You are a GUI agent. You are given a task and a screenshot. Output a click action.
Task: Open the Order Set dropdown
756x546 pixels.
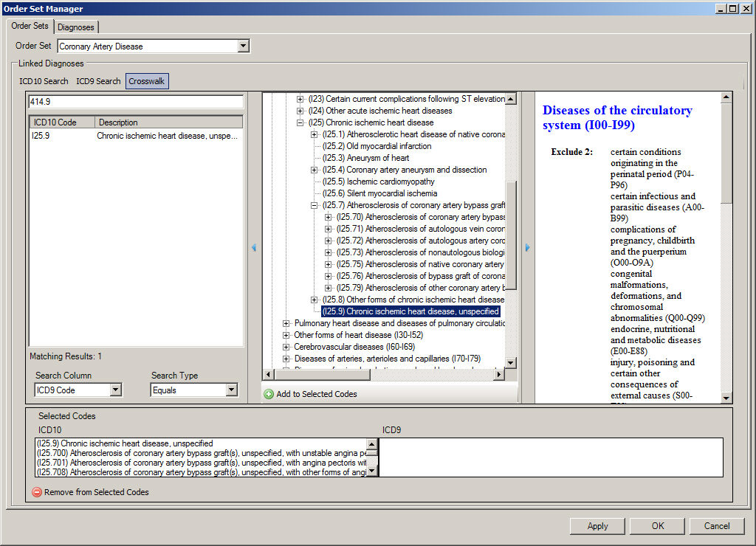pos(244,46)
